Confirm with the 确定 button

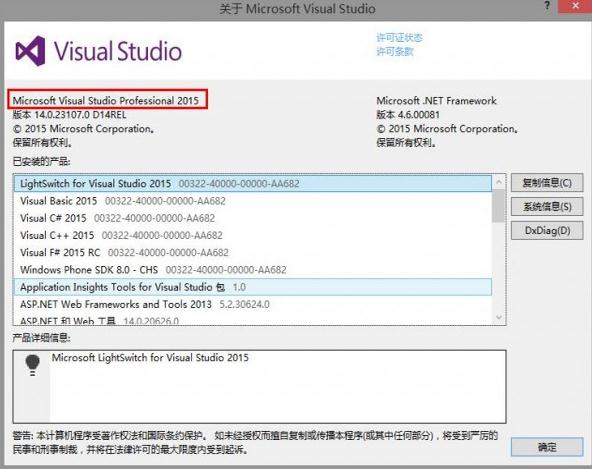(547, 447)
